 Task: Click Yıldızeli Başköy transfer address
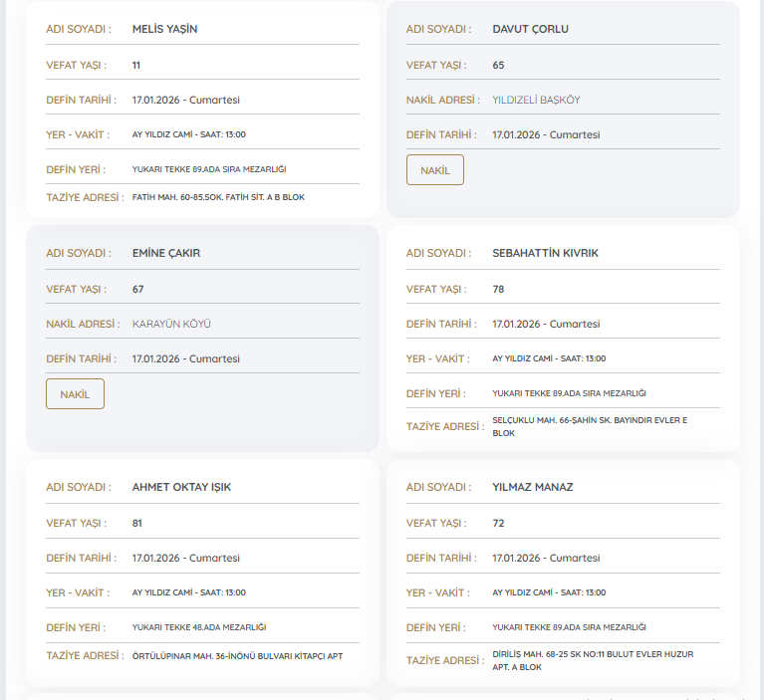coord(536,100)
